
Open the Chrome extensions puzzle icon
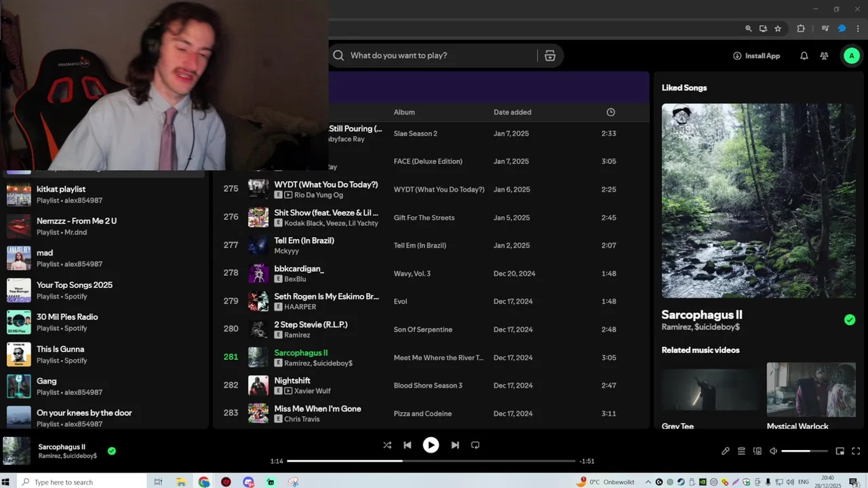[x=801, y=28]
